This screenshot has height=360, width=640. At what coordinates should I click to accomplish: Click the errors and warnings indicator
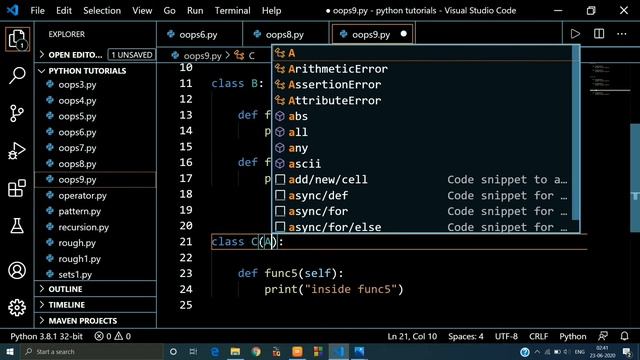click(113, 336)
